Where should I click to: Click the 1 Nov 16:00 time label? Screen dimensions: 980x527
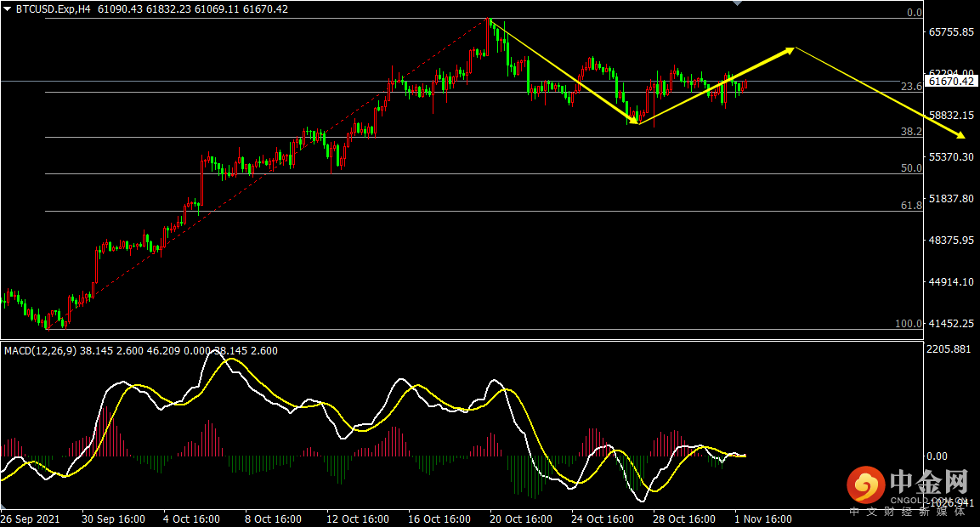point(763,518)
